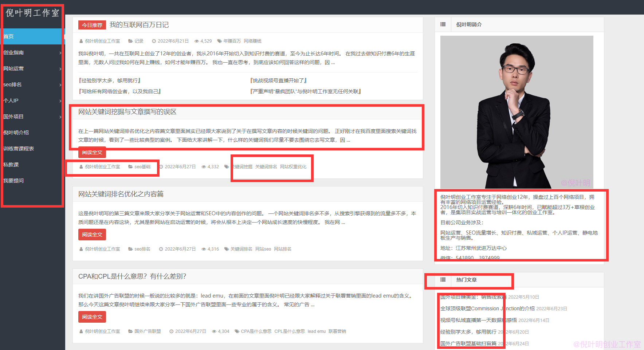Screen dimensions: 644x350
Task: Open the 联署营销 tag
Action: (337, 331)
